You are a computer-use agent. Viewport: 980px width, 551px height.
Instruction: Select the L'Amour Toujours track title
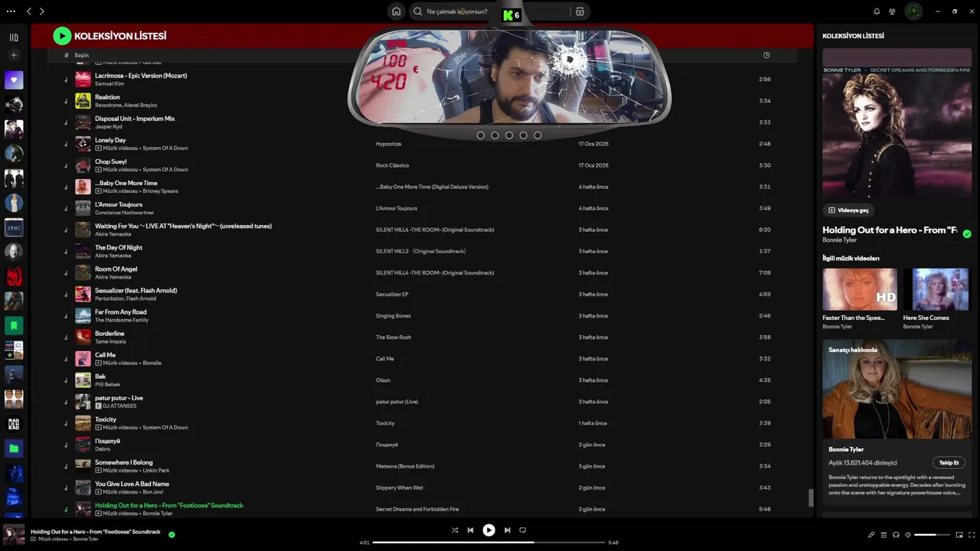[119, 204]
